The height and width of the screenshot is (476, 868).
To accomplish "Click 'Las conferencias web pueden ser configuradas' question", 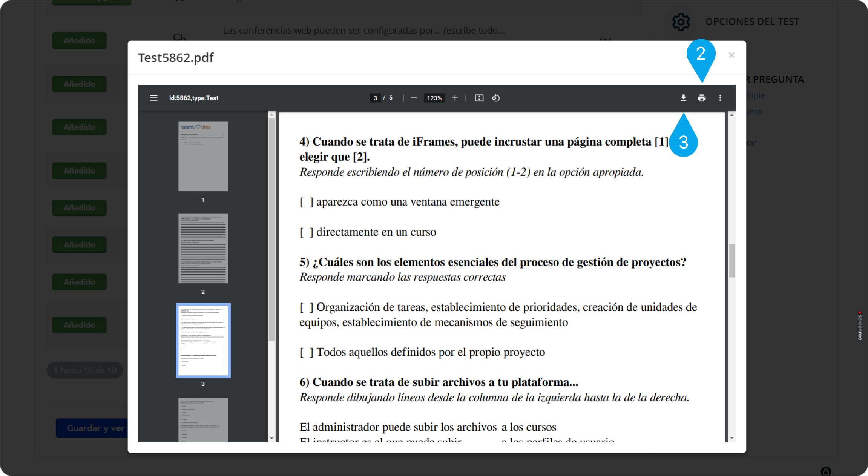I will tap(363, 31).
